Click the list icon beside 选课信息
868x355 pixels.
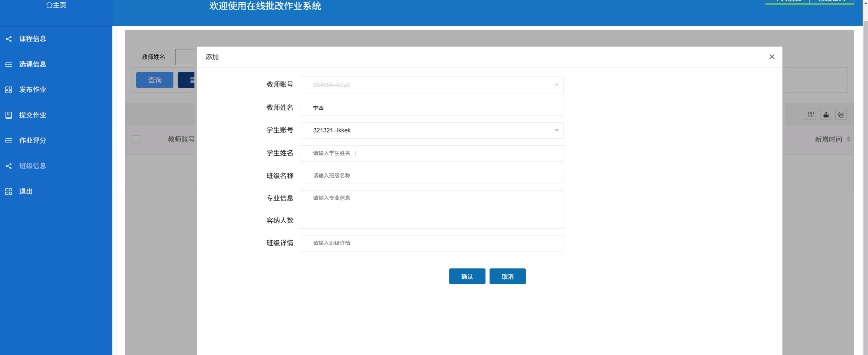[9, 64]
